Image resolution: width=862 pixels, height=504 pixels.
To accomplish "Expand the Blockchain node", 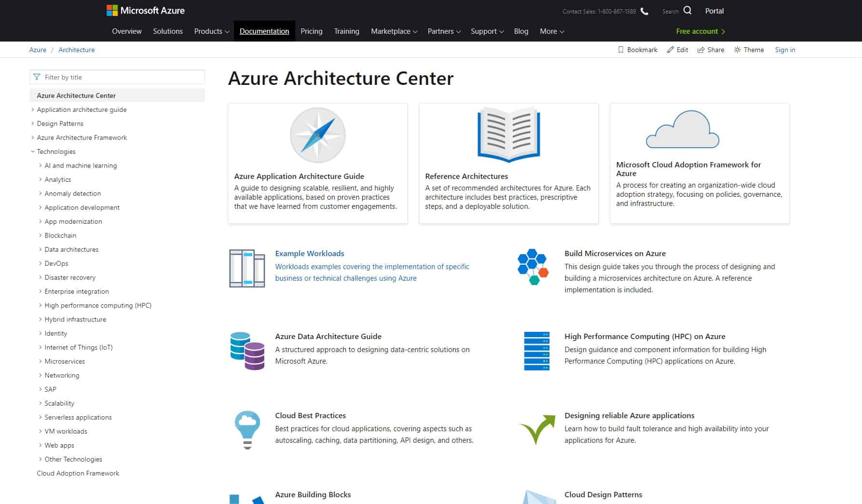I will [41, 235].
